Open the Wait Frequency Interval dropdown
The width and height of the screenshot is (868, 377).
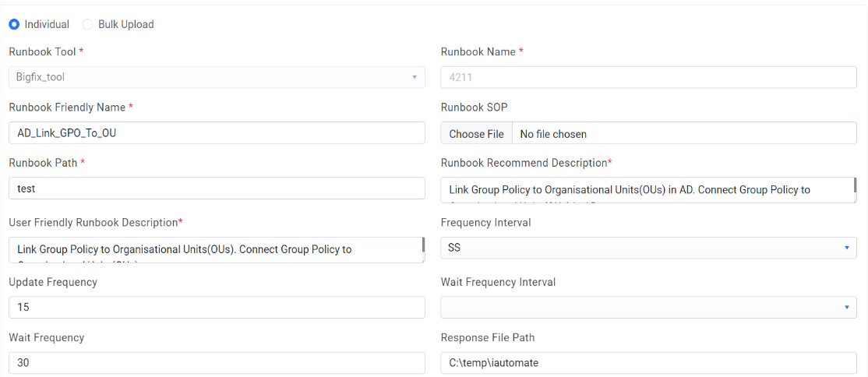coord(647,307)
